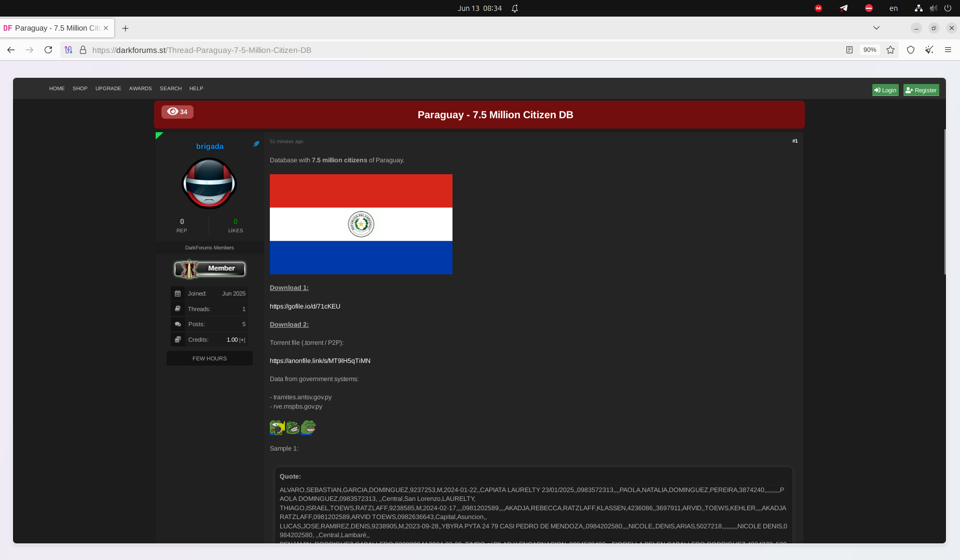Click the page vertical scrollbar

tap(944, 202)
